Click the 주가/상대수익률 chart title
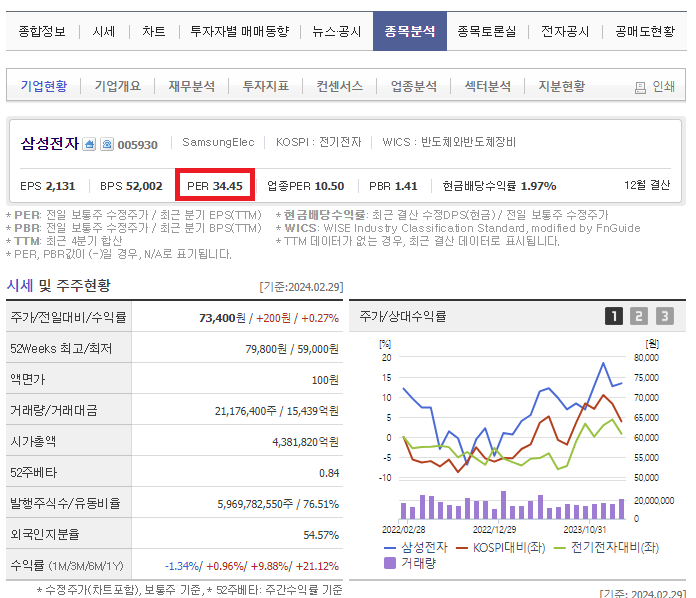This screenshot has height=598, width=696. click(x=403, y=317)
